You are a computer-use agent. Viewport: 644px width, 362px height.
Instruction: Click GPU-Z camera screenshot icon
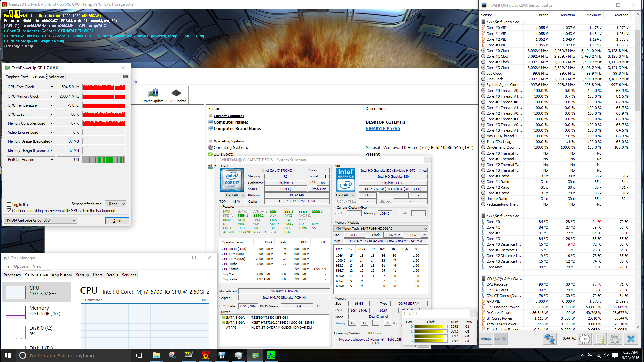125,76
